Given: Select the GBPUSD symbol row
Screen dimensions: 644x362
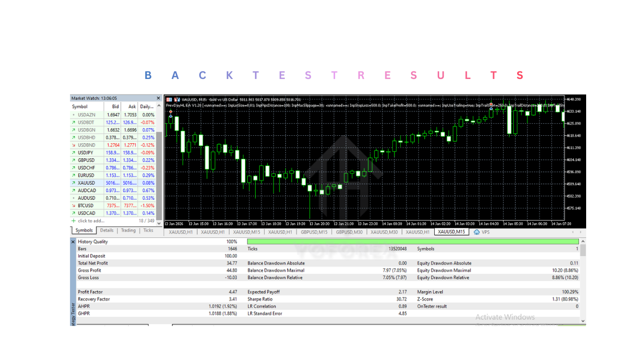Looking at the screenshot, I should tap(113, 160).
